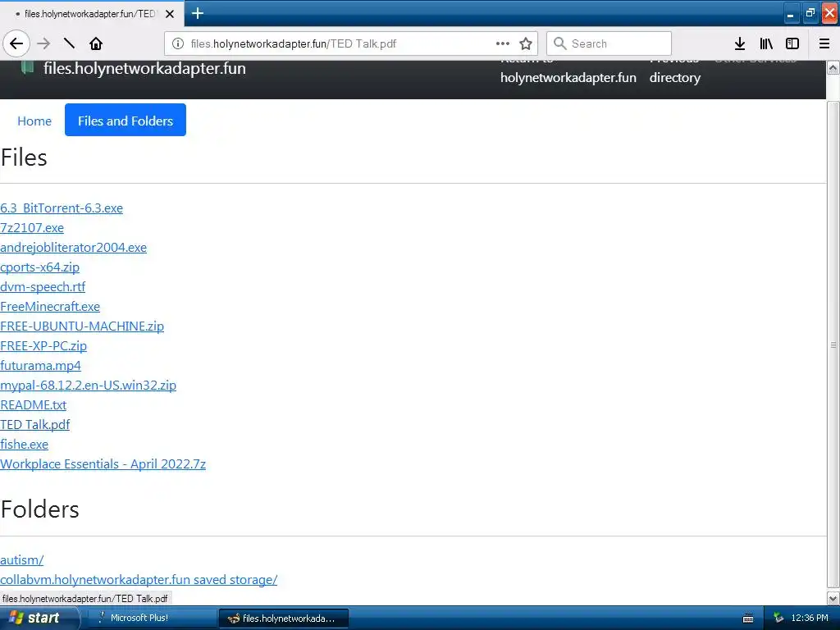The height and width of the screenshot is (630, 840).
Task: Download FREE-UBUNTU-MACHINE.zip
Action: pos(82,326)
